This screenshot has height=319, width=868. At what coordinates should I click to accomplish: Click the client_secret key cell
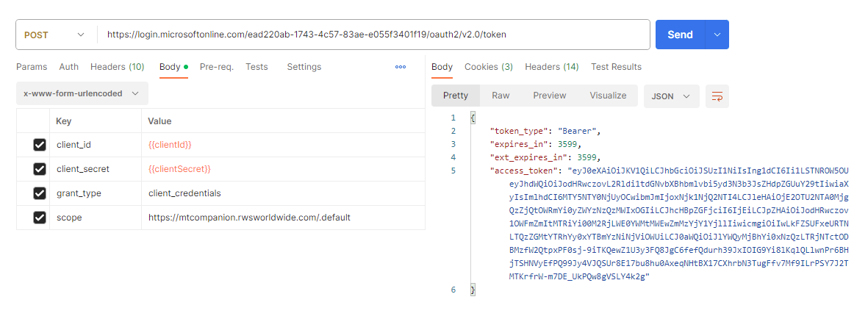click(x=96, y=169)
